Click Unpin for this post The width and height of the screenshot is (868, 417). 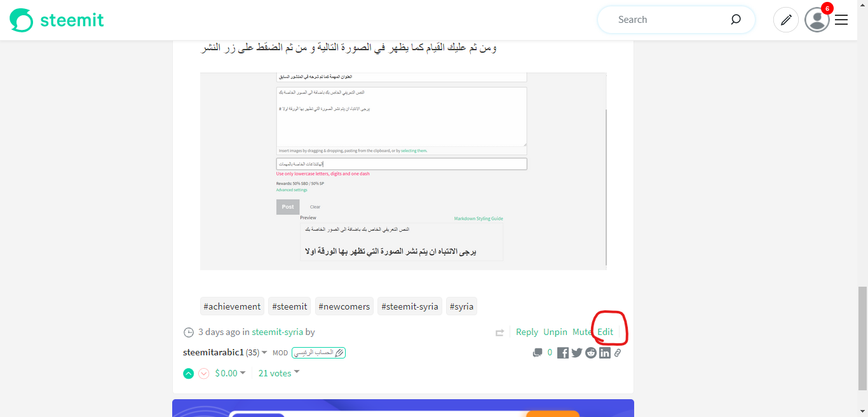point(555,332)
